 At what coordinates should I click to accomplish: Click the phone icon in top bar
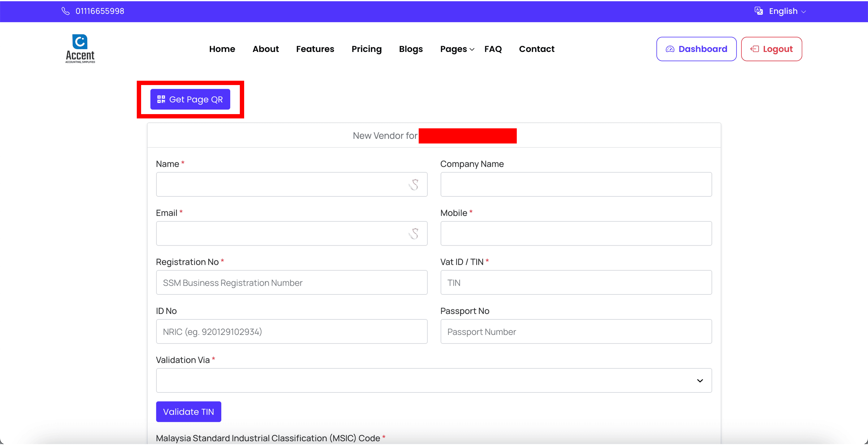(x=65, y=11)
